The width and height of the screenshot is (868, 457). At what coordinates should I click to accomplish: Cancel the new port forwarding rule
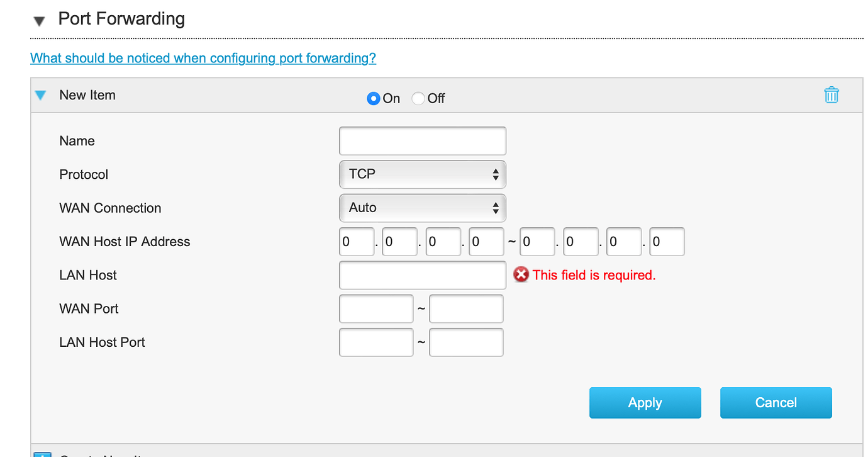[776, 402]
